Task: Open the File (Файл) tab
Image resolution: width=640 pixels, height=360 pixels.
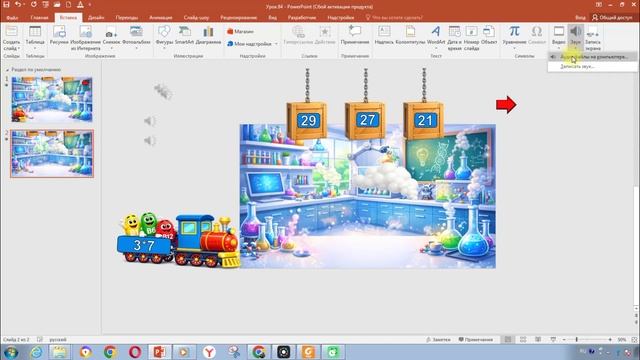Action: [12, 18]
